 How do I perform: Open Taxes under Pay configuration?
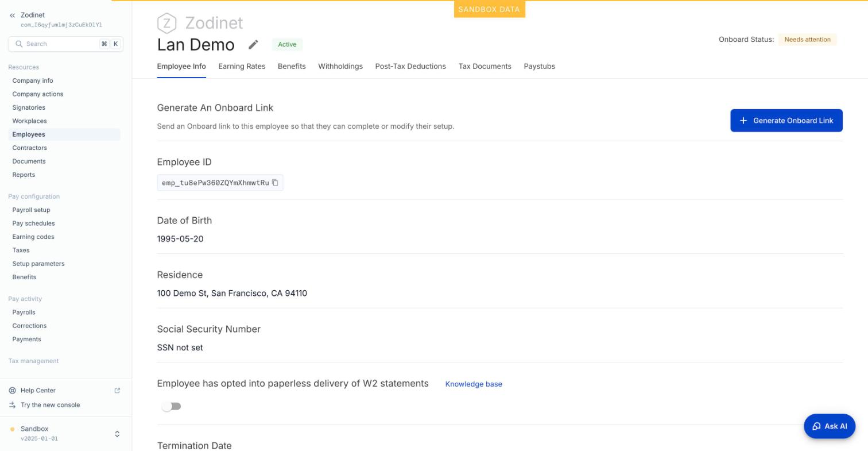point(21,250)
